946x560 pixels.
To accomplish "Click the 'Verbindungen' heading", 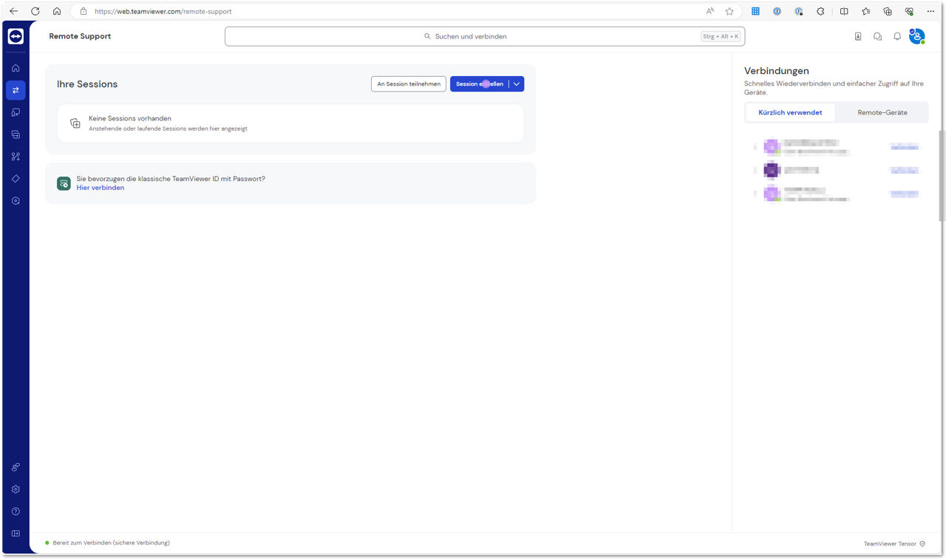I will pos(777,71).
